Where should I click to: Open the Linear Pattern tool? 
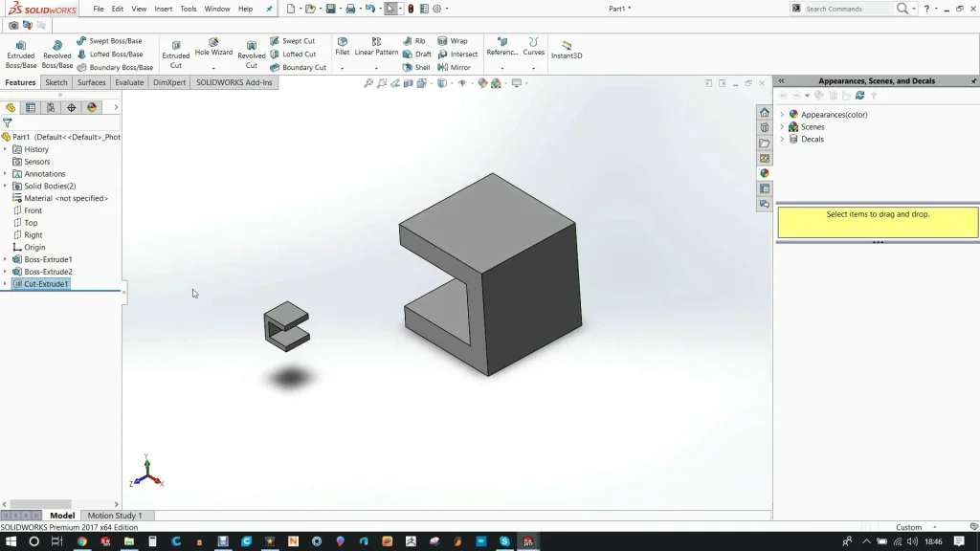(x=376, y=47)
